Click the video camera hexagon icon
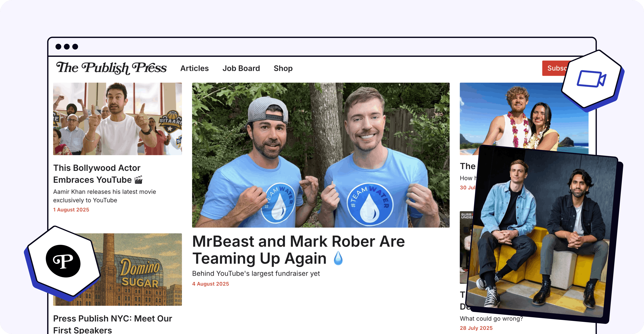The width and height of the screenshot is (644, 334). click(592, 79)
